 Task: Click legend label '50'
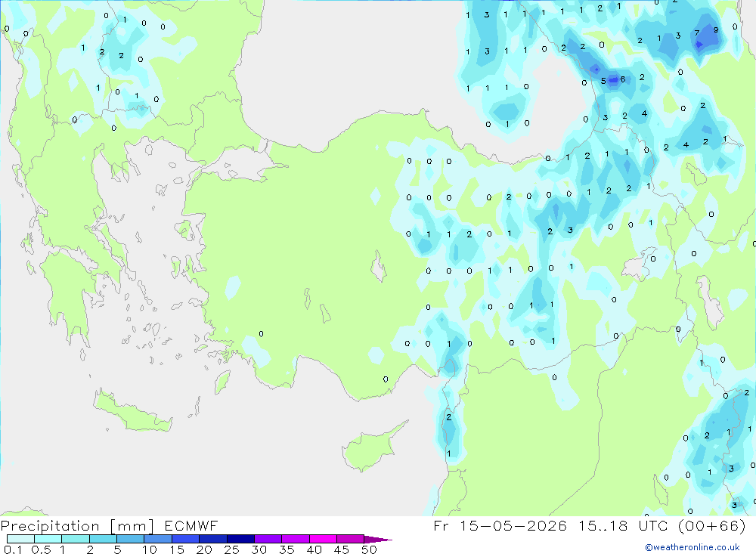370,549
